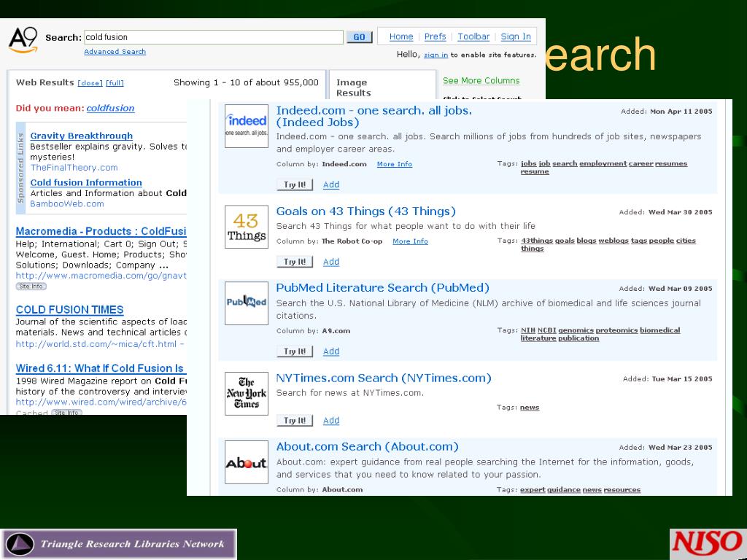Open the Gravity Breakthrough sponsored link
The image size is (747, 560).
82,136
